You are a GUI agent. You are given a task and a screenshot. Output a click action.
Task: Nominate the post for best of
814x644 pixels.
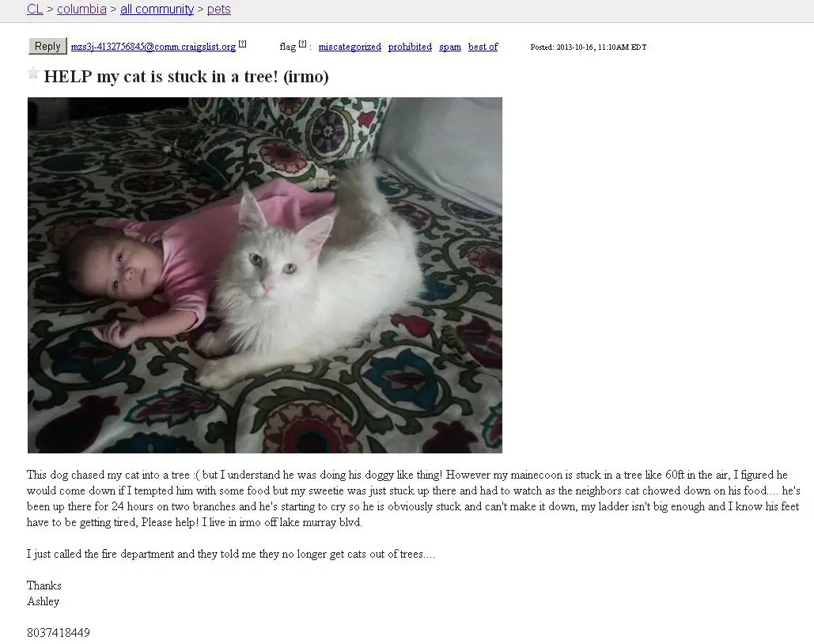pyautogui.click(x=483, y=47)
